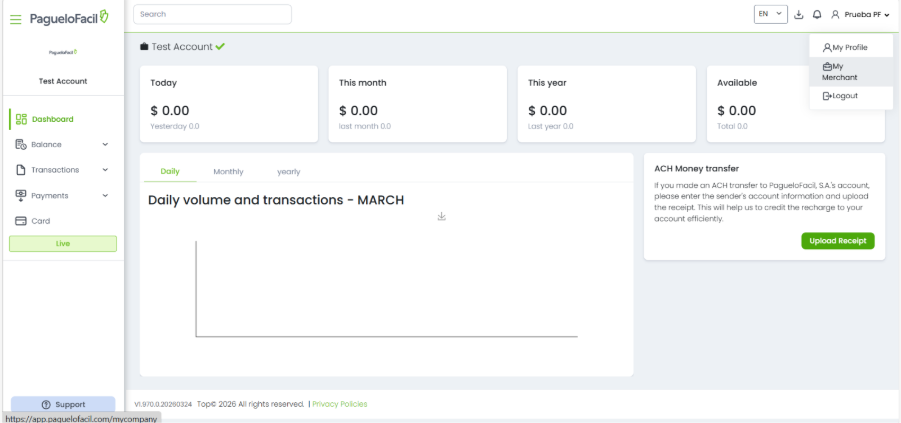
Task: Click the Search input field
Action: point(212,14)
